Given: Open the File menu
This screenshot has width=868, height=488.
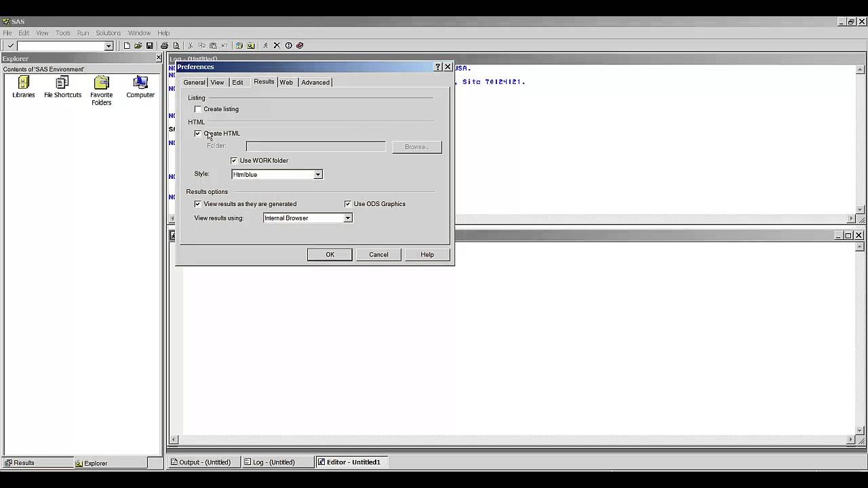Looking at the screenshot, I should pos(7,33).
